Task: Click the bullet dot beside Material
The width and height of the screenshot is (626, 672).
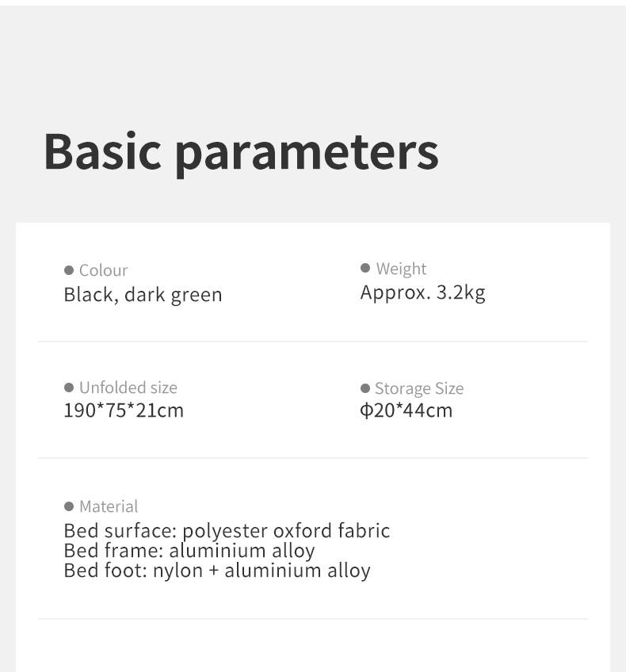Action: [x=69, y=506]
